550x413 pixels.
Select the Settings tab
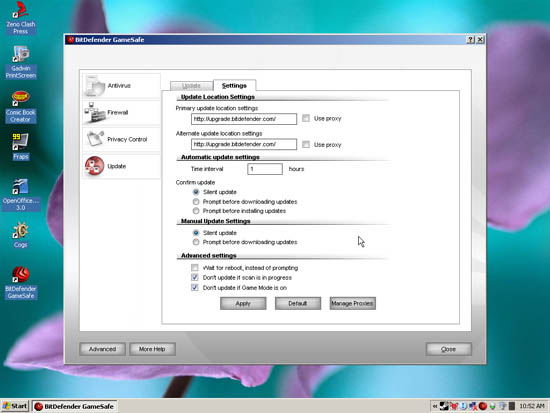[x=234, y=85]
